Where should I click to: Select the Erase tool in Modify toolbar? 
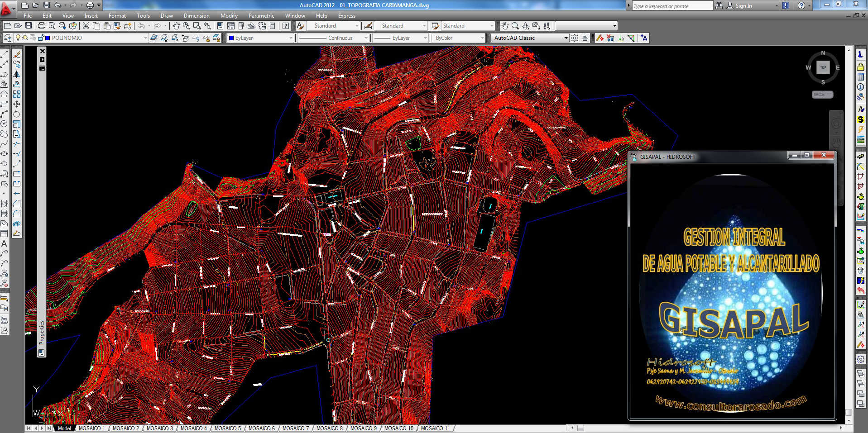coord(17,54)
